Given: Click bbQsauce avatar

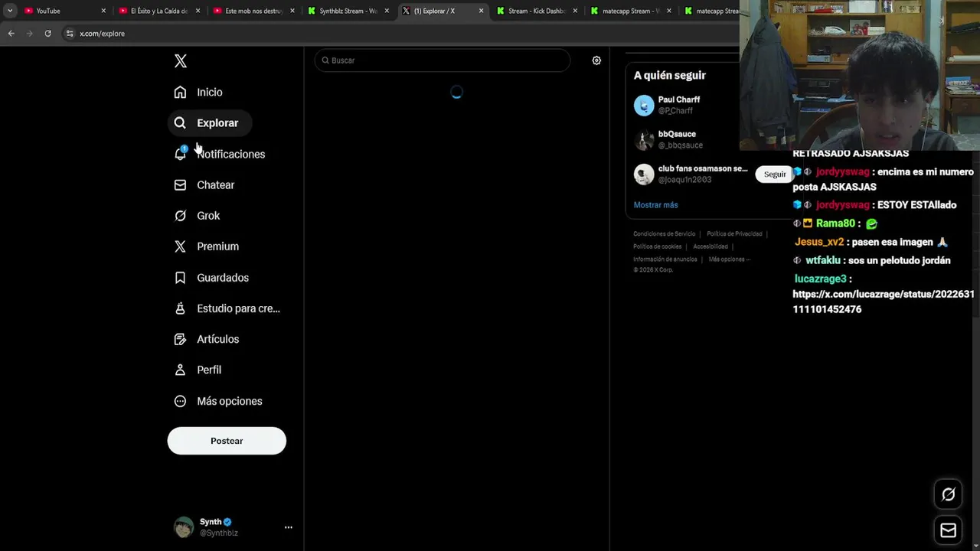Looking at the screenshot, I should [644, 139].
